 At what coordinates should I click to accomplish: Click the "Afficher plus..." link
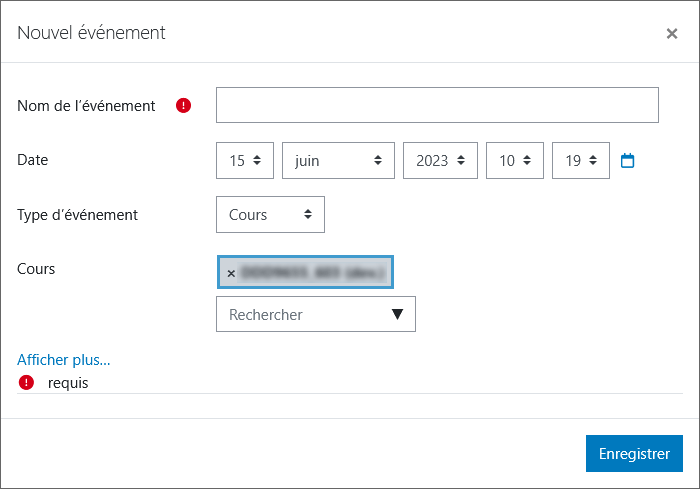point(64,359)
